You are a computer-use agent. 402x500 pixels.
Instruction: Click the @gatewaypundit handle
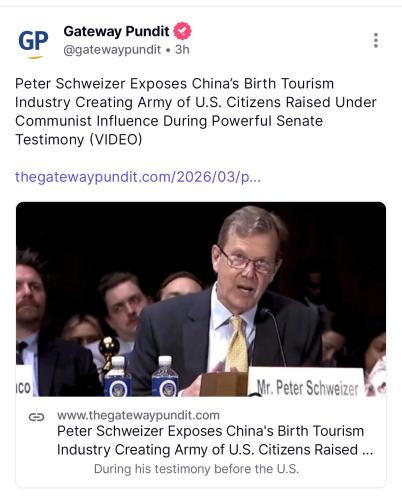pos(112,50)
